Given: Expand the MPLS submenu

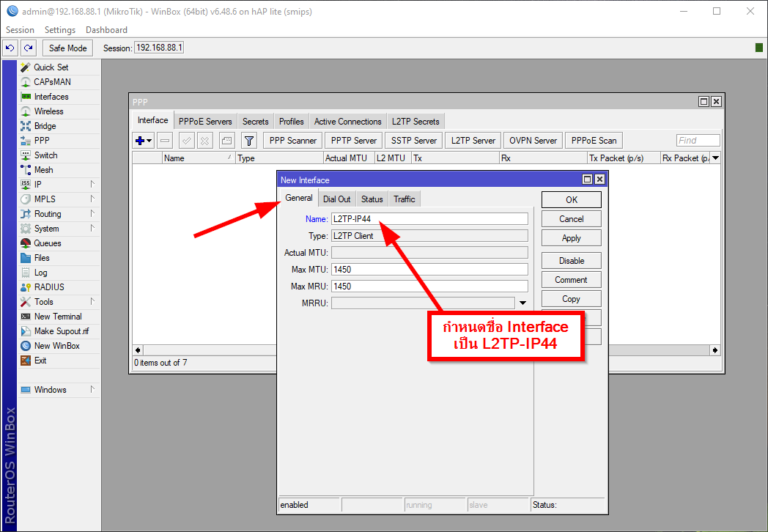Looking at the screenshot, I should (92, 199).
